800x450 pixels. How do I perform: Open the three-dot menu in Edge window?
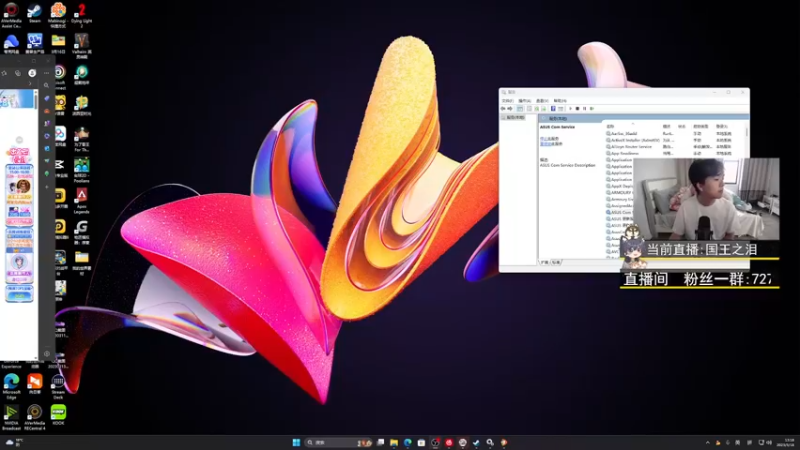[46, 73]
